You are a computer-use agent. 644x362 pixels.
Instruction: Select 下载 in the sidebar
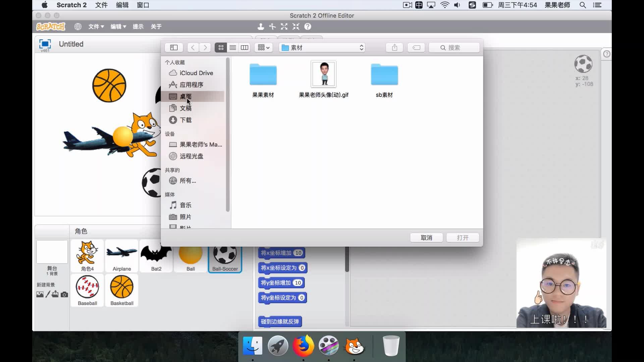tap(185, 120)
